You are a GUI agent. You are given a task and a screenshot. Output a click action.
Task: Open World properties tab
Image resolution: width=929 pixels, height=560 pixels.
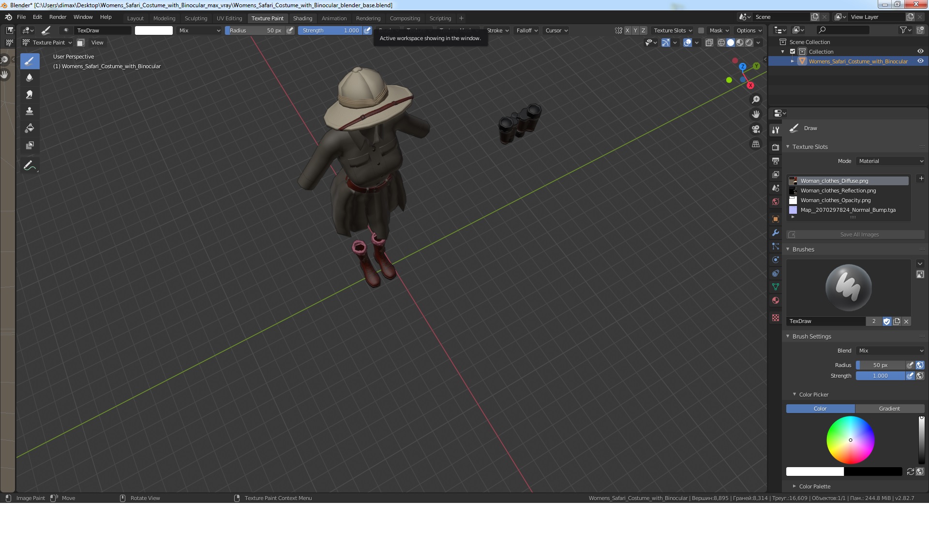coord(776,202)
